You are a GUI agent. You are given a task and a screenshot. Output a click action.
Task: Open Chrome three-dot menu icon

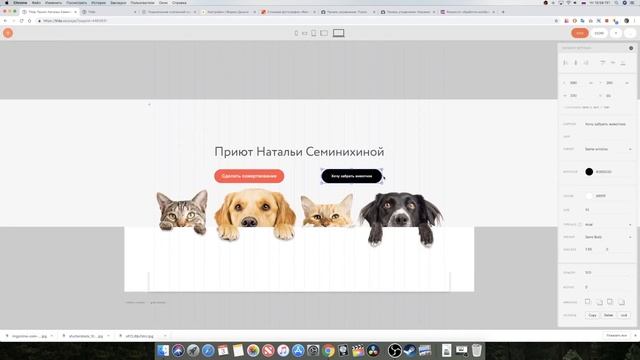[635, 20]
